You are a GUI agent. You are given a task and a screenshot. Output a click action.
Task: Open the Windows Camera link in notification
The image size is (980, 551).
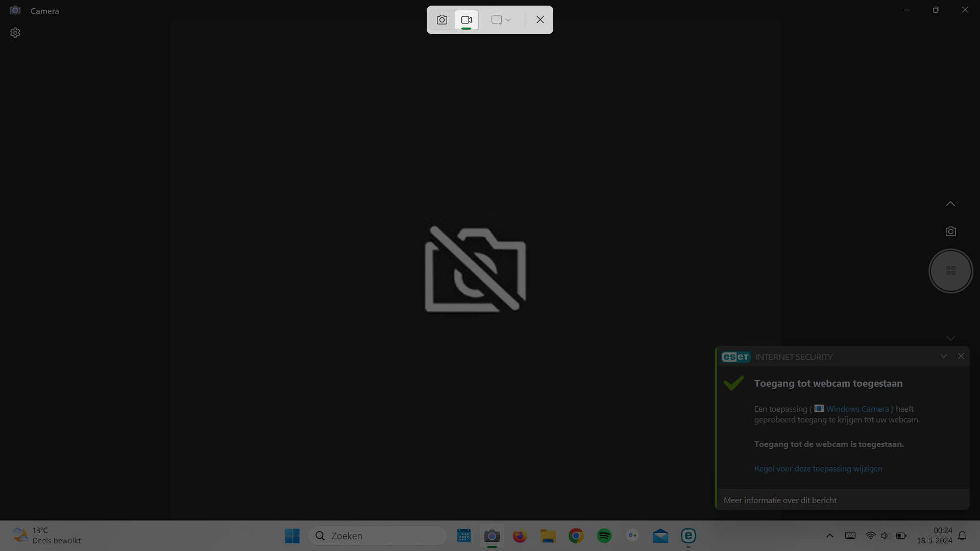tap(857, 409)
